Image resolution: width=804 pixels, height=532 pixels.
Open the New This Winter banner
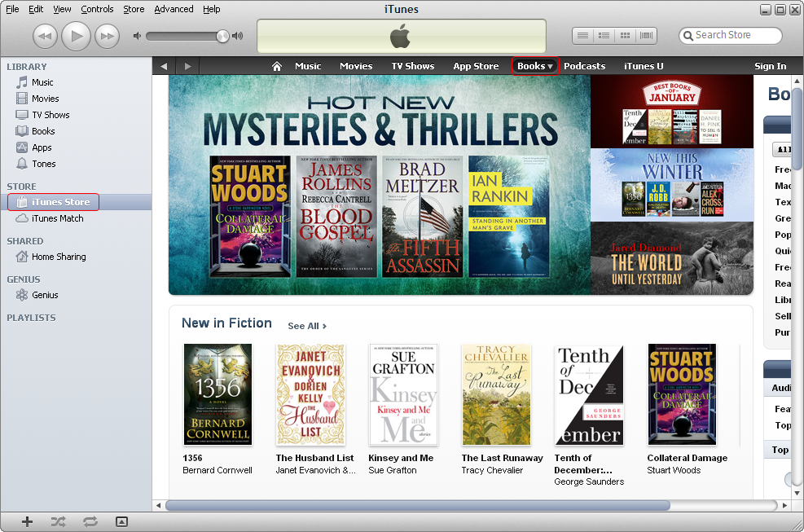pos(672,185)
